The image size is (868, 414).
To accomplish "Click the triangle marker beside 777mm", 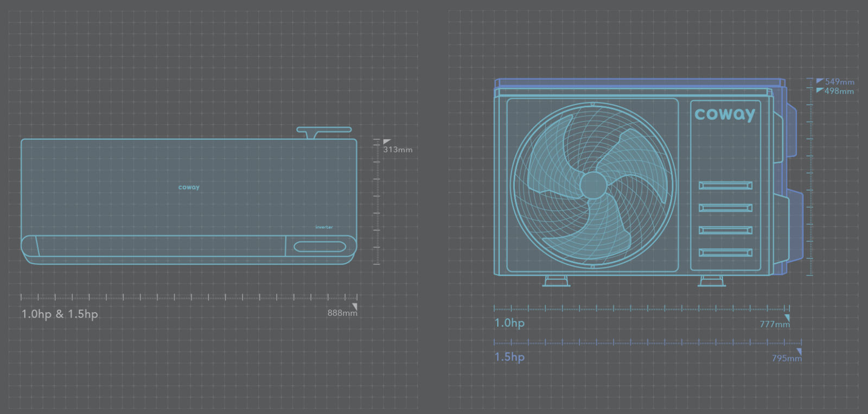I will (x=787, y=318).
